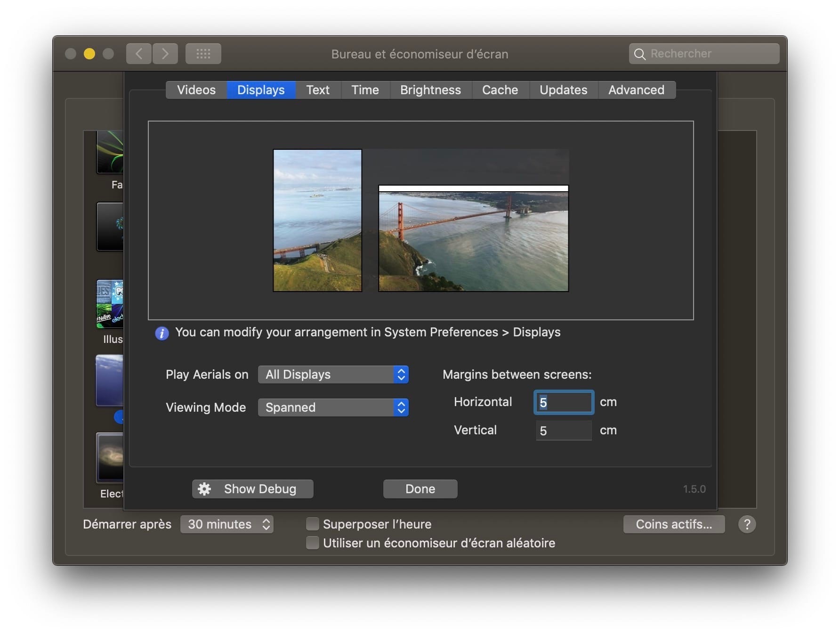Open help with the question mark button

(747, 524)
